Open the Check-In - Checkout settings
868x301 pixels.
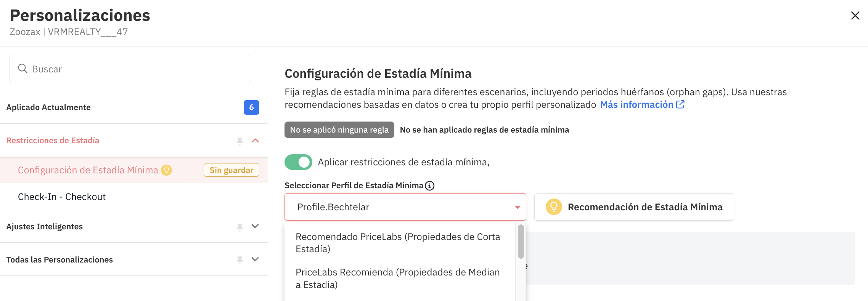(x=62, y=197)
